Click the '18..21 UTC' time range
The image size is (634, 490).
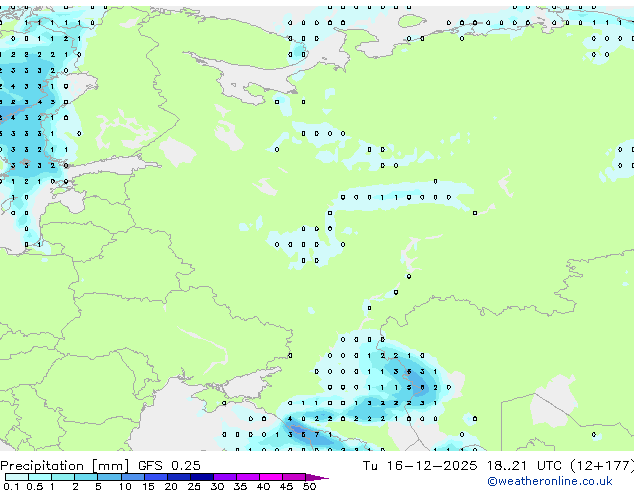coord(524,466)
